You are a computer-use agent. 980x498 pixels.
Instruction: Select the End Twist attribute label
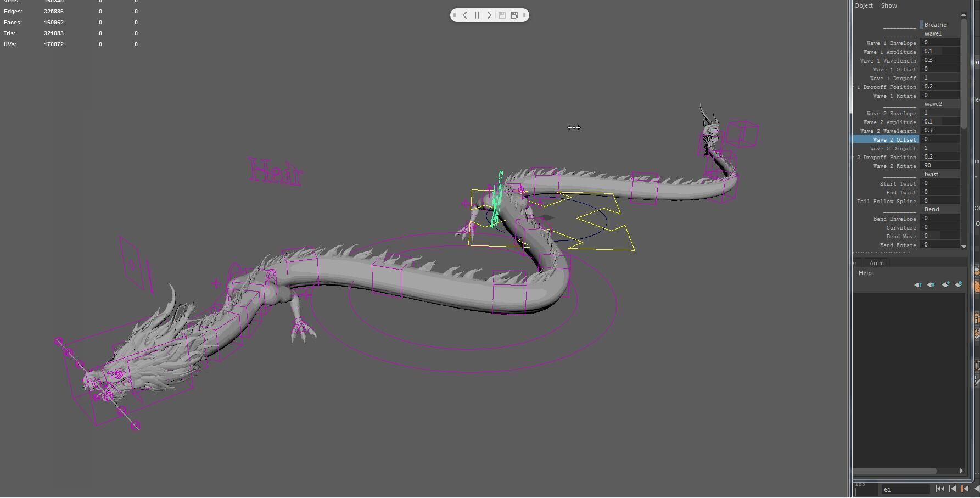[901, 192]
